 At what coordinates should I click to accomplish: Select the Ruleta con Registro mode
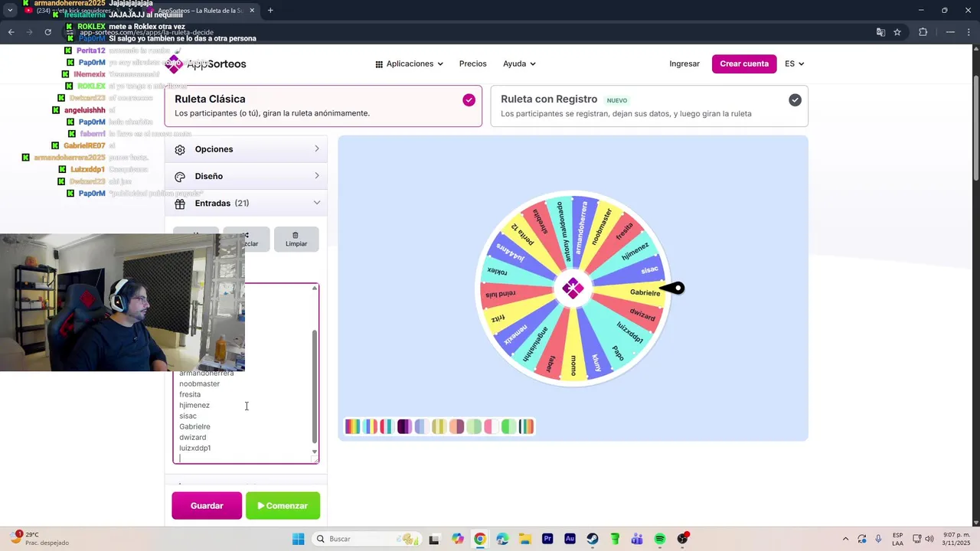click(649, 106)
